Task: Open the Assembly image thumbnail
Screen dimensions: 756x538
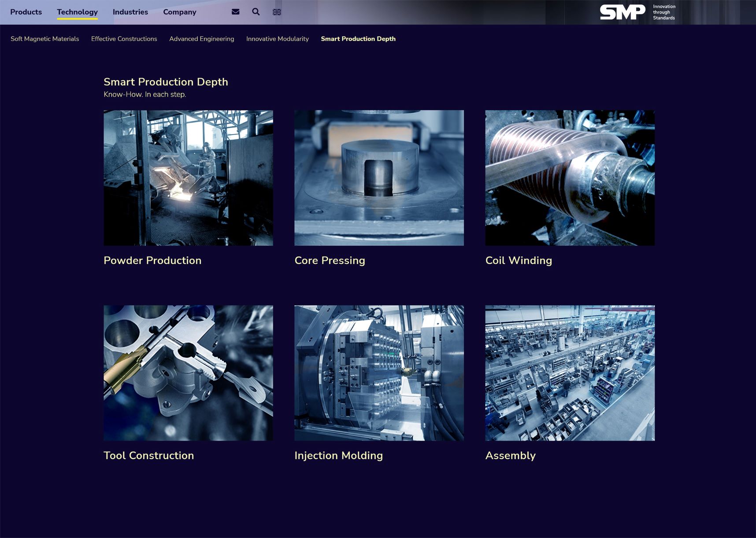Action: pos(569,372)
